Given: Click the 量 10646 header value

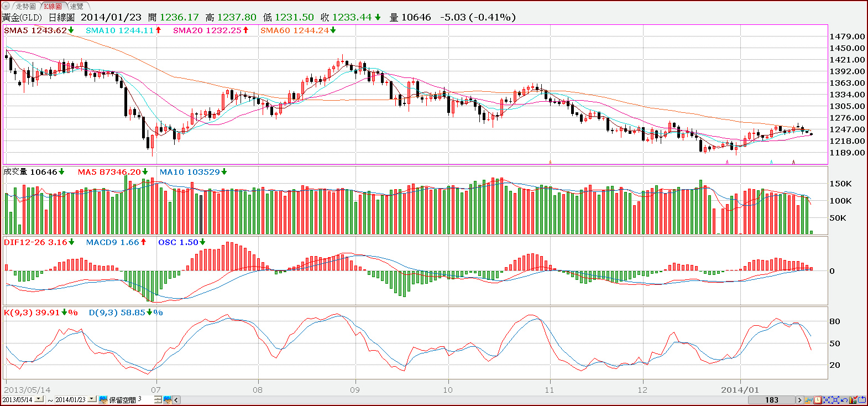Looking at the screenshot, I should (410, 17).
